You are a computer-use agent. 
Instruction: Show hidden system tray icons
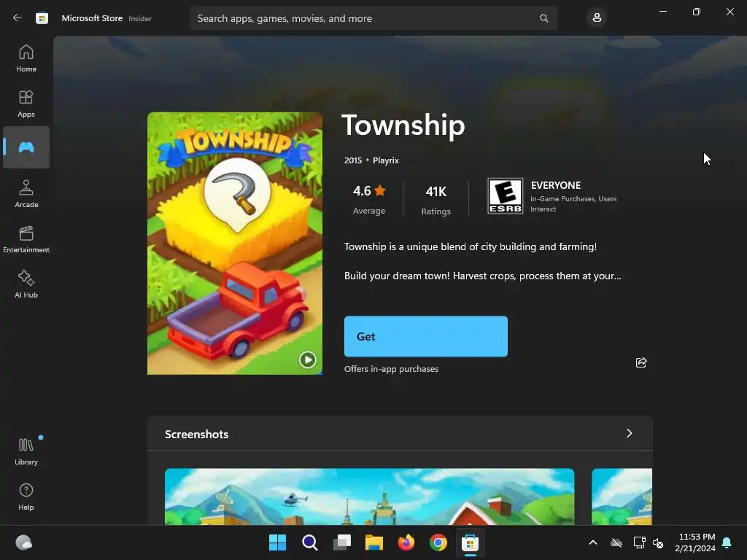[x=593, y=542]
